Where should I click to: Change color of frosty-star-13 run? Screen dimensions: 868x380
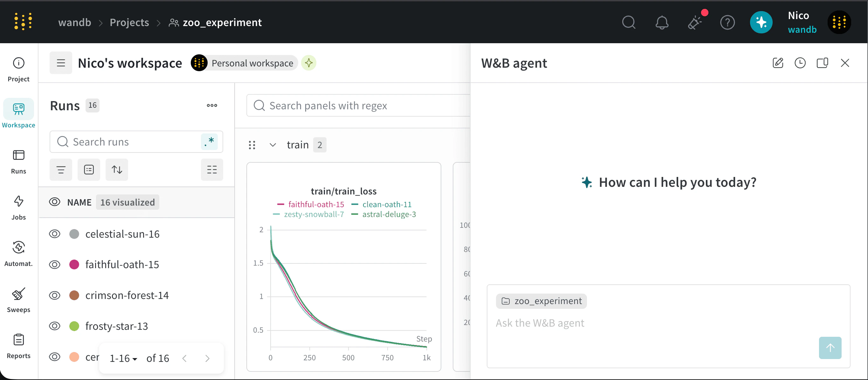(74, 326)
